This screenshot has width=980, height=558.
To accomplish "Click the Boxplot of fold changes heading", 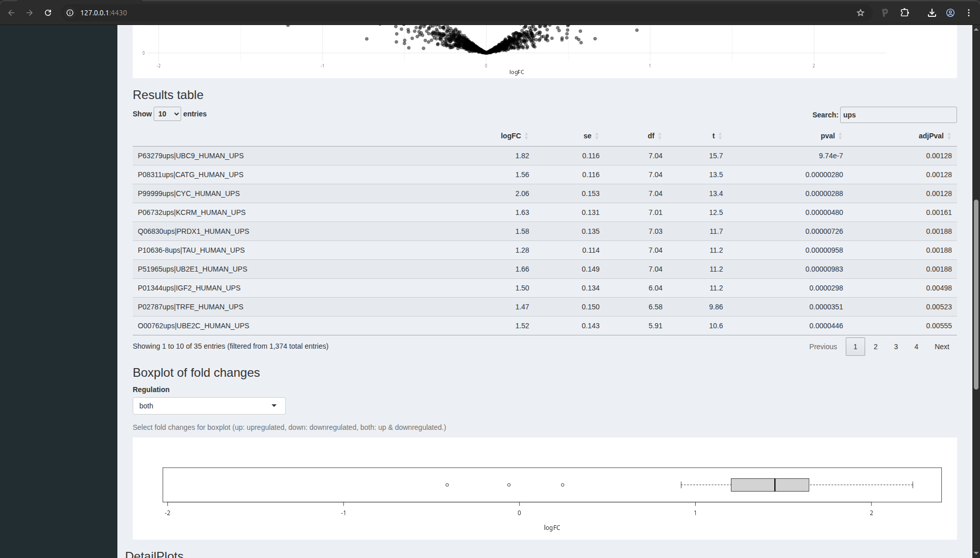I will (x=196, y=373).
